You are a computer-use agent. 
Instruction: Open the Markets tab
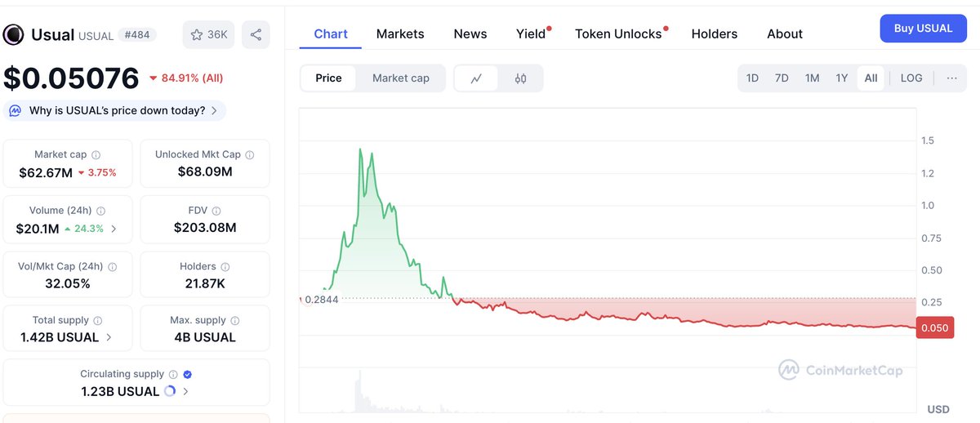[400, 34]
